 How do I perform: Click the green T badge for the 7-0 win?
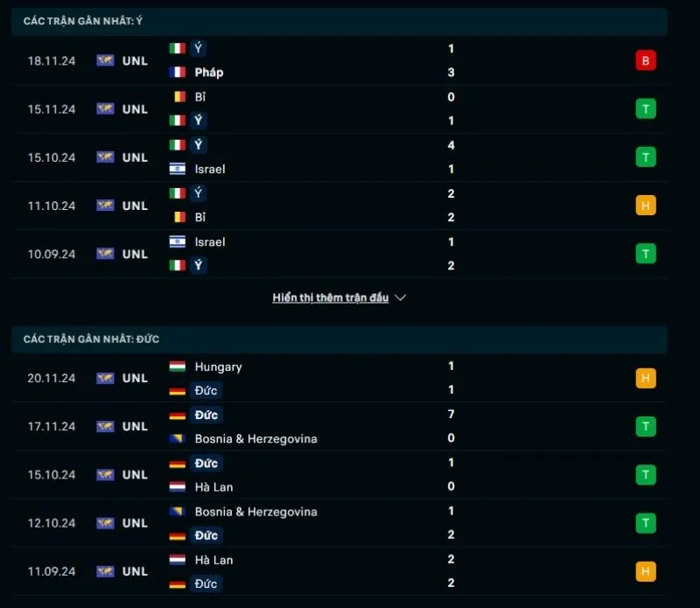pyautogui.click(x=645, y=426)
